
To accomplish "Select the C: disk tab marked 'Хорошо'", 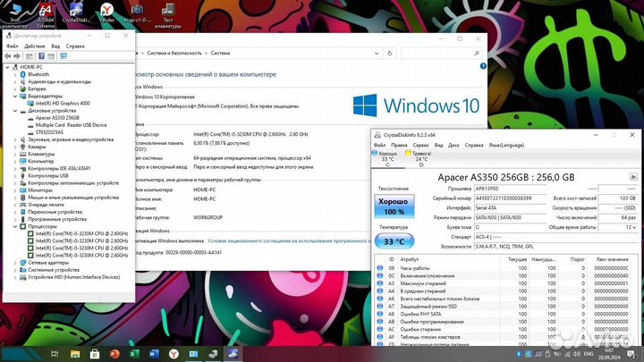I will [387, 159].
